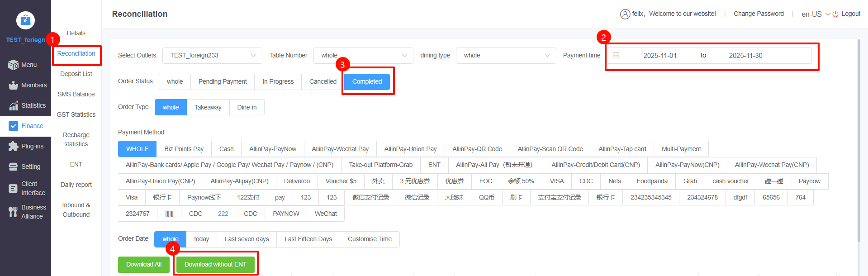The image size is (868, 276).
Task: Click the Setting sidebar icon
Action: (x=13, y=167)
